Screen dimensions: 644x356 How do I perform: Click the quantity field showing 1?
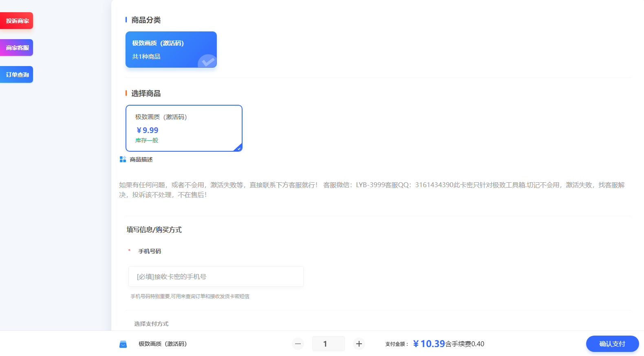pyautogui.click(x=329, y=344)
